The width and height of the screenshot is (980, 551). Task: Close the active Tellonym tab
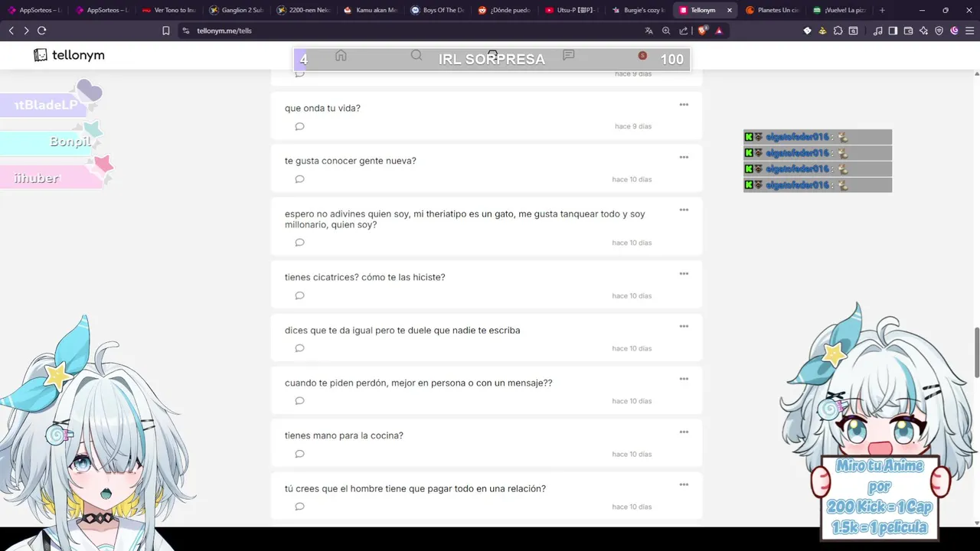pyautogui.click(x=729, y=10)
